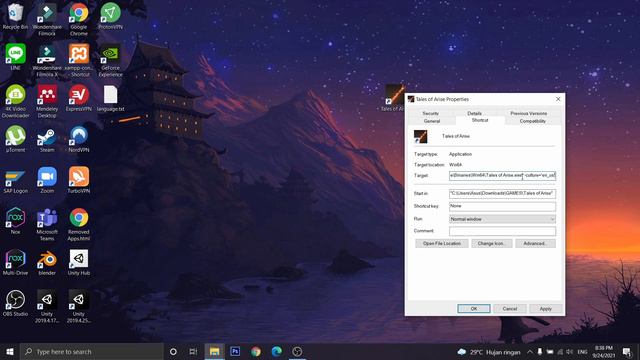Viewport: 640px width, 360px height.
Task: Confirm properties with OK button
Action: 474,309
